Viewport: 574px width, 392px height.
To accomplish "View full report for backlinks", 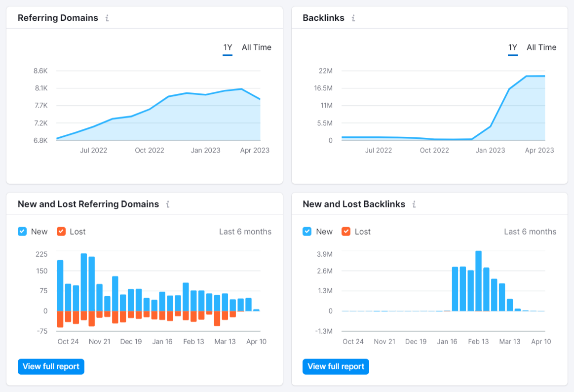I will point(336,366).
